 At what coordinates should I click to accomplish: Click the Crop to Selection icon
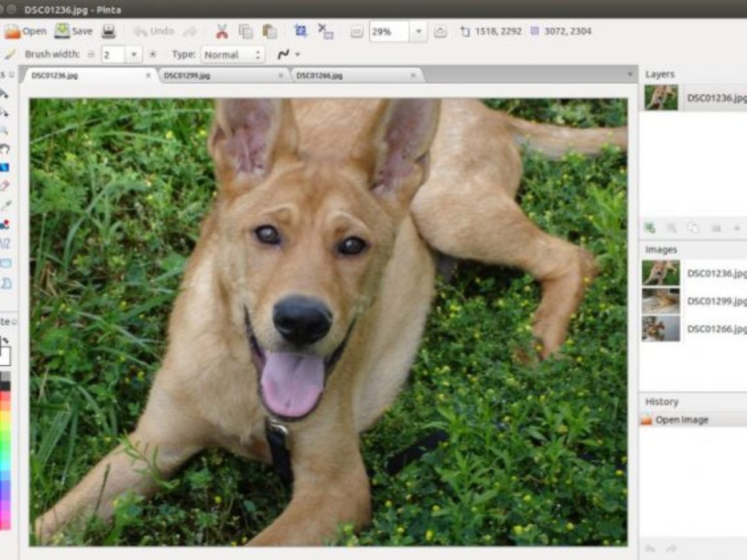click(301, 31)
